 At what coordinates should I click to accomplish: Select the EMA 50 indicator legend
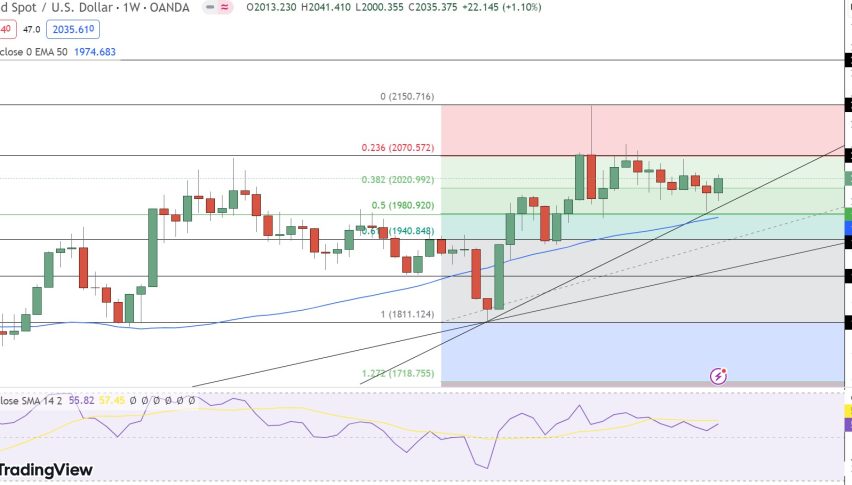tap(34, 52)
